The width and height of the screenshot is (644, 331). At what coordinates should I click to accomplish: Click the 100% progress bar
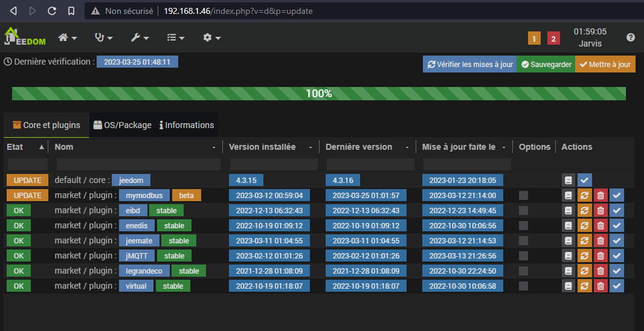(x=319, y=94)
